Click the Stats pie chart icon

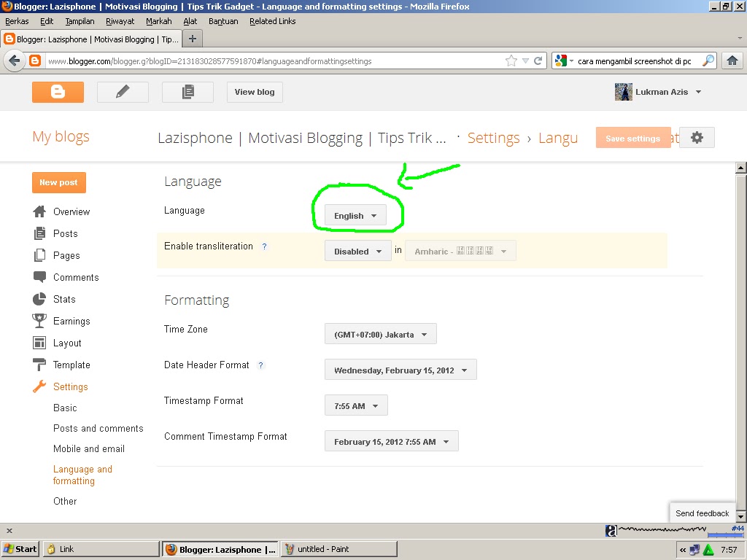tap(39, 299)
